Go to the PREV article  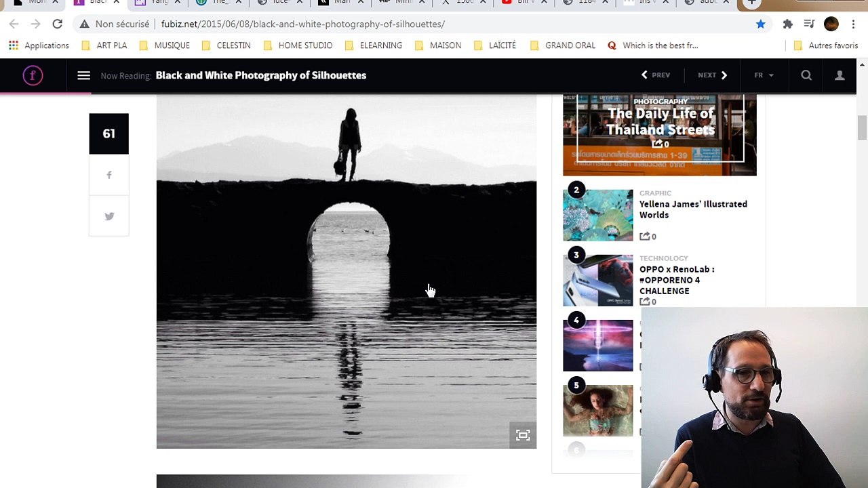click(656, 75)
